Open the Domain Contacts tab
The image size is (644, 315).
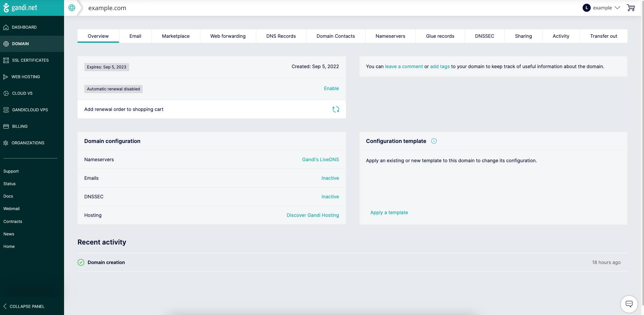(336, 36)
